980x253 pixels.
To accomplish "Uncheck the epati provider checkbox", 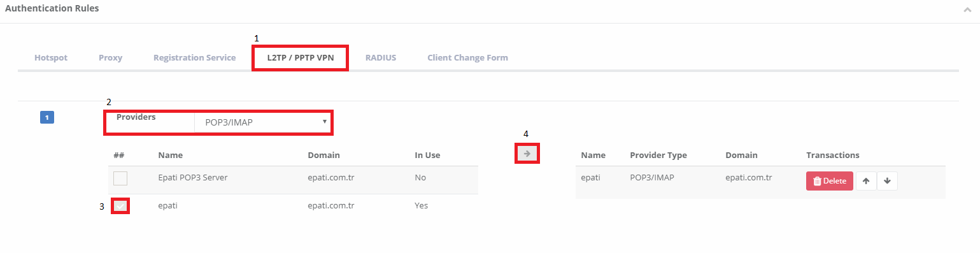I will tap(120, 206).
